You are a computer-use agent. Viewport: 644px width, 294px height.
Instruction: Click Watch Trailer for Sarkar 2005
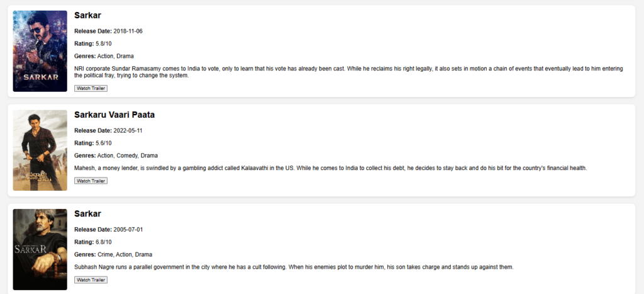point(91,280)
